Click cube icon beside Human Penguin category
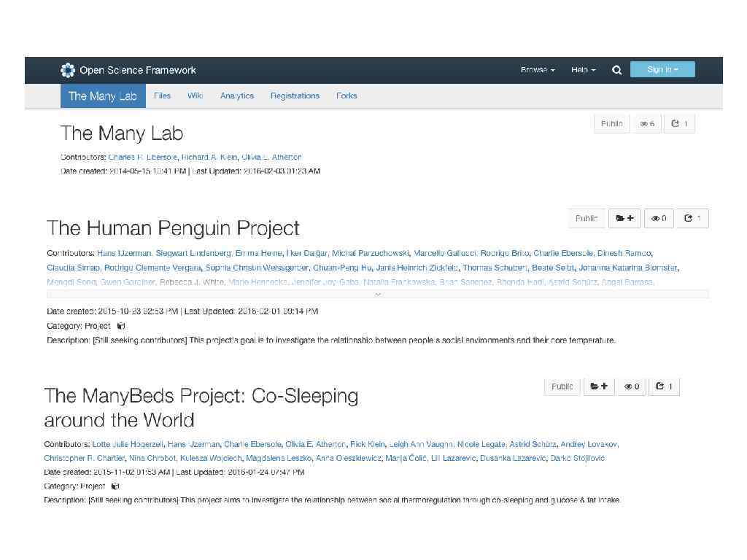The width and height of the screenshot is (747, 560). [121, 326]
